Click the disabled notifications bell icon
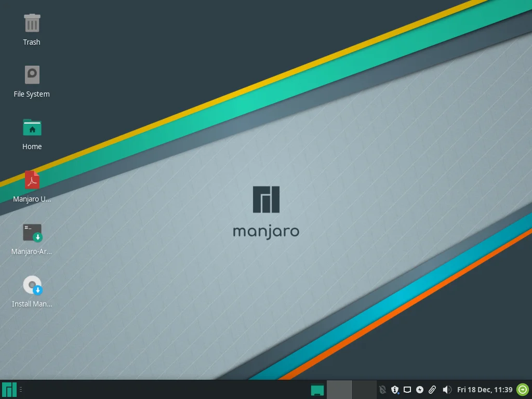Image resolution: width=532 pixels, height=399 pixels. [x=382, y=390]
